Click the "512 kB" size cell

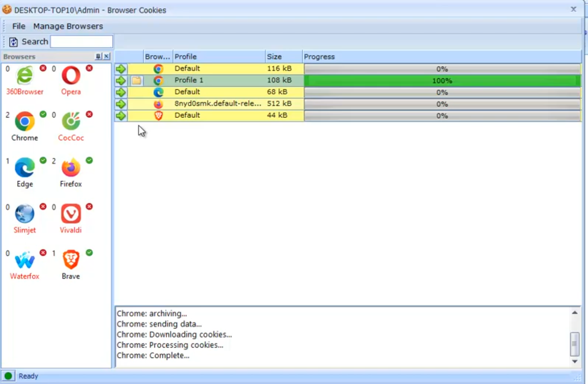pos(280,104)
